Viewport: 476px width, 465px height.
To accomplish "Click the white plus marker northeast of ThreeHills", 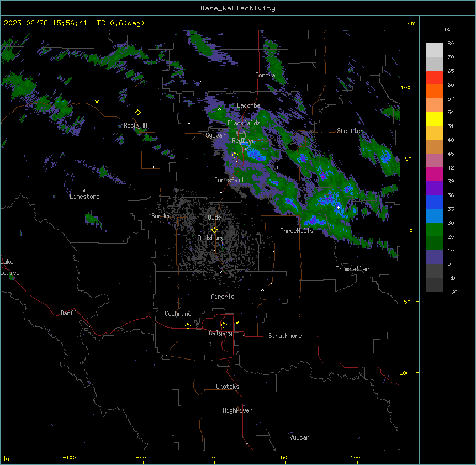I will [338, 207].
